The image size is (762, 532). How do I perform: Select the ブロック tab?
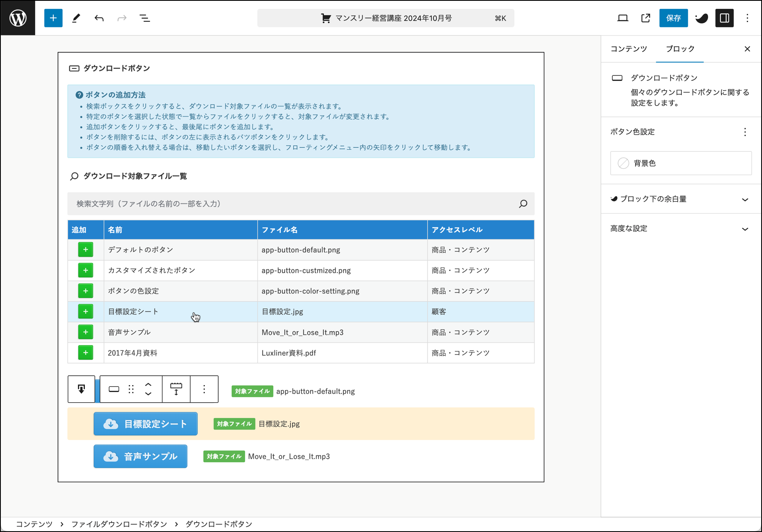tap(680, 49)
